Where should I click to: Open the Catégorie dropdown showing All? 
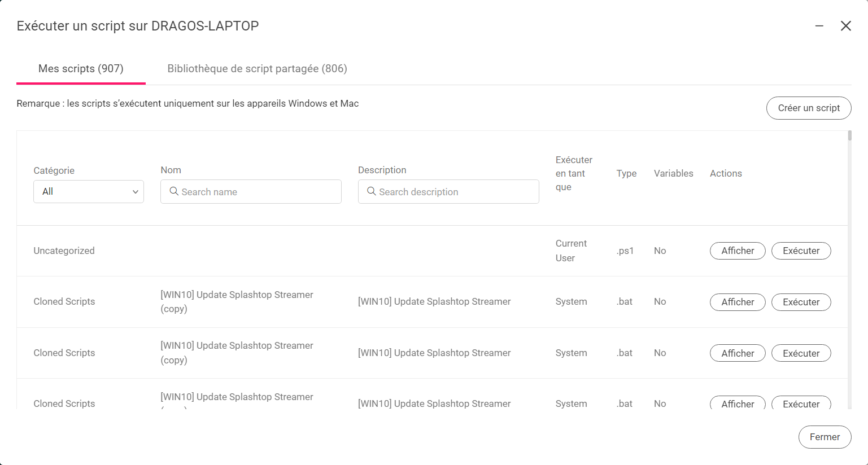(89, 191)
